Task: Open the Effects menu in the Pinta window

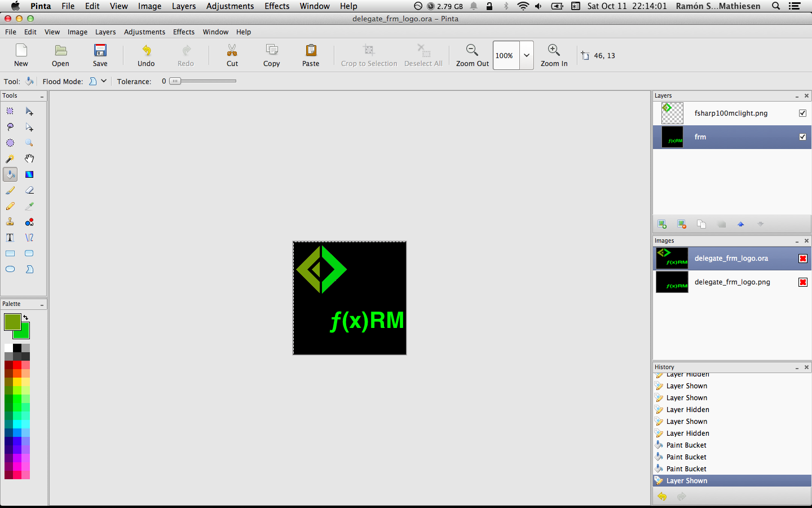Action: 184,32
